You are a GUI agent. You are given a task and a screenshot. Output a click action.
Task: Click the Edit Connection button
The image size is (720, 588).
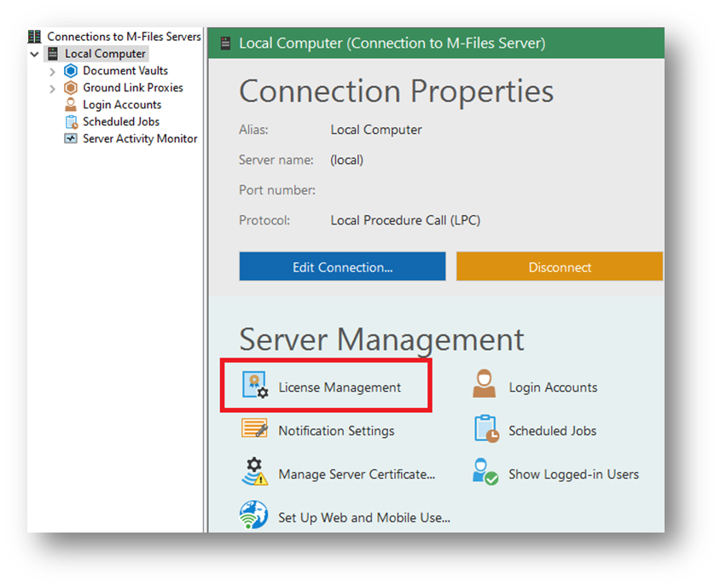point(343,266)
